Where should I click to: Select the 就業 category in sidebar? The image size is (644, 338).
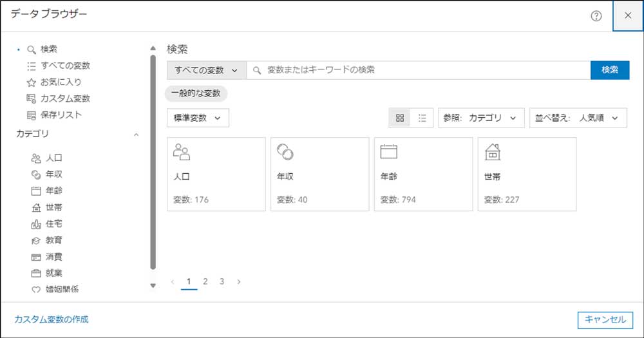54,273
